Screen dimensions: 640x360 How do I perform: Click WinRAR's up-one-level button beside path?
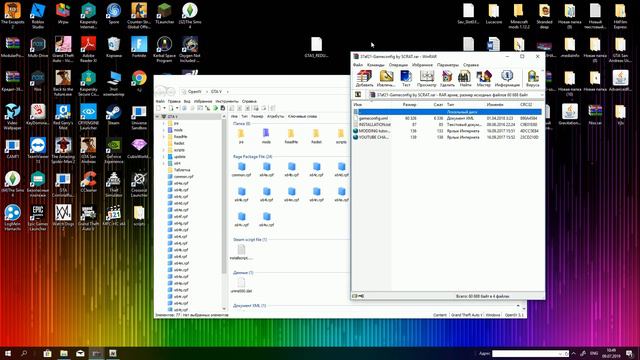pyautogui.click(x=358, y=95)
